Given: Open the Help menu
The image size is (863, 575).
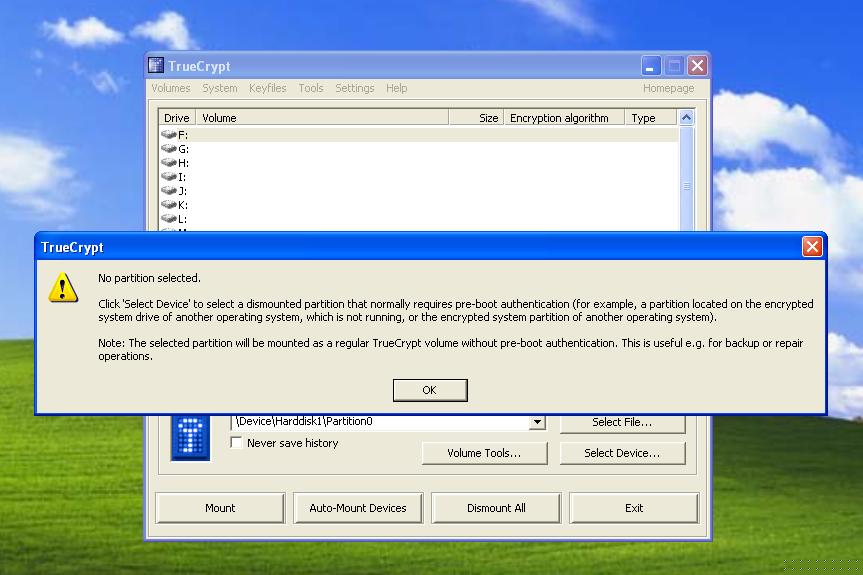Looking at the screenshot, I should tap(396, 88).
